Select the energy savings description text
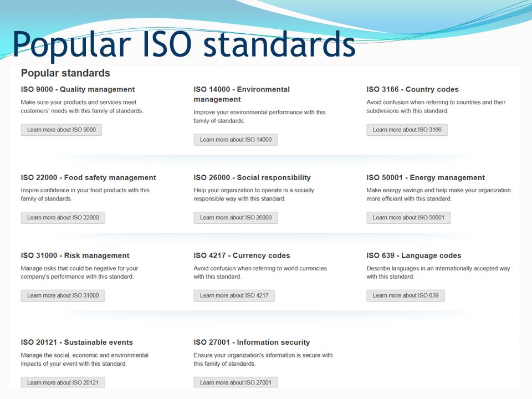 point(438,195)
